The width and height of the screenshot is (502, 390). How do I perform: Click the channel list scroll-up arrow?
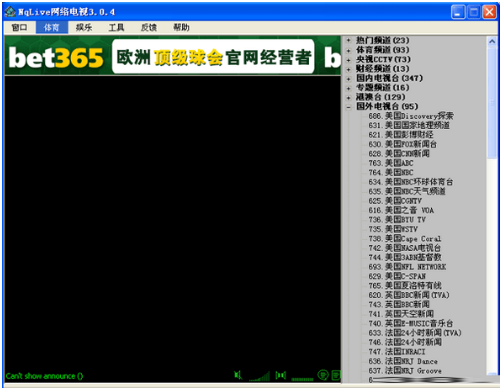(492, 41)
